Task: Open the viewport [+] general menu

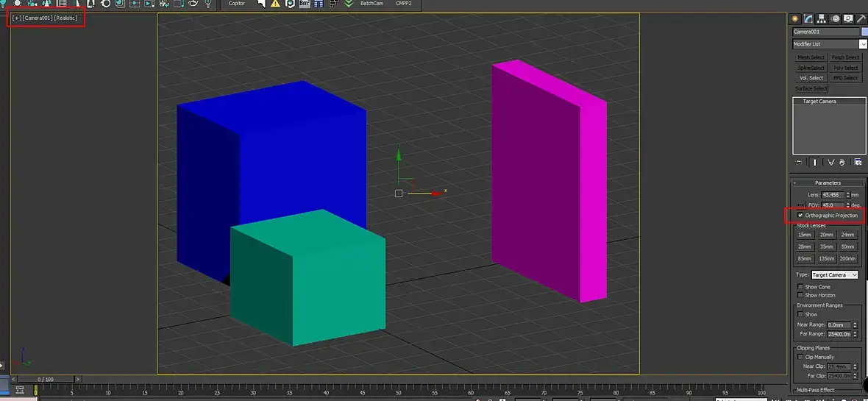Action: [17, 18]
